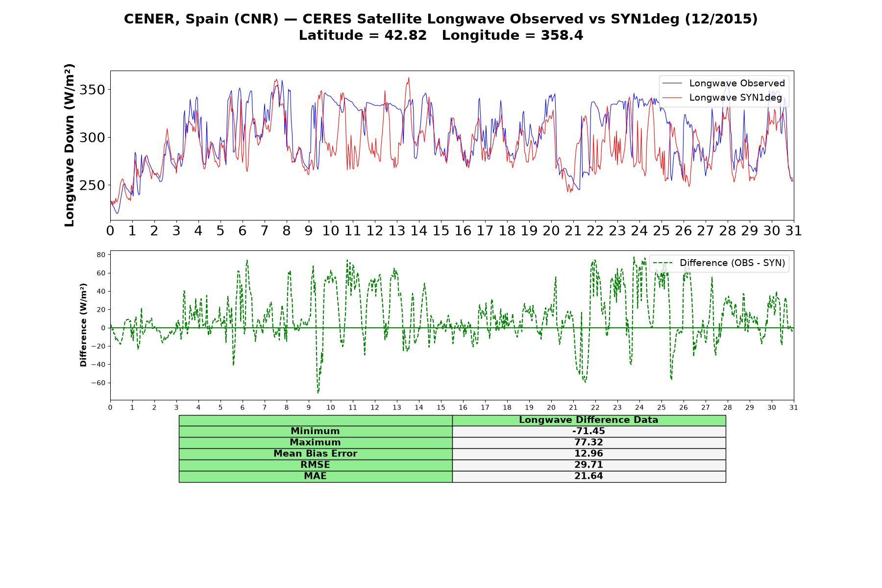
Task: Click day 31 tick on upper chart
Action: (x=794, y=230)
